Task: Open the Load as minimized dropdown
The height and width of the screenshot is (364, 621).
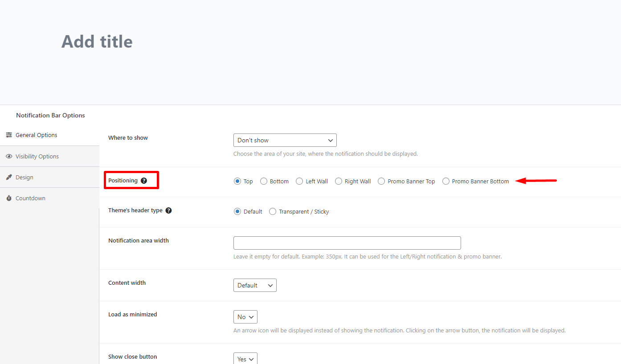Action: pyautogui.click(x=245, y=317)
